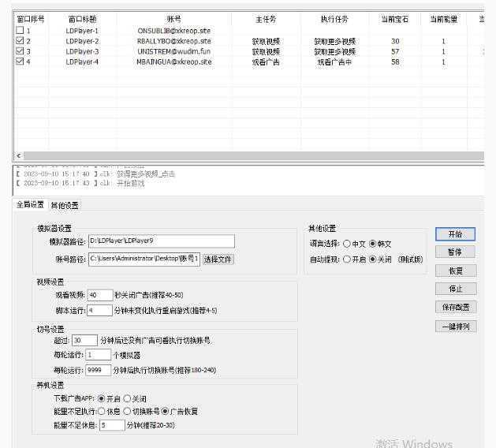
Task: Check the checkbox for window row 1
Action: (21, 31)
